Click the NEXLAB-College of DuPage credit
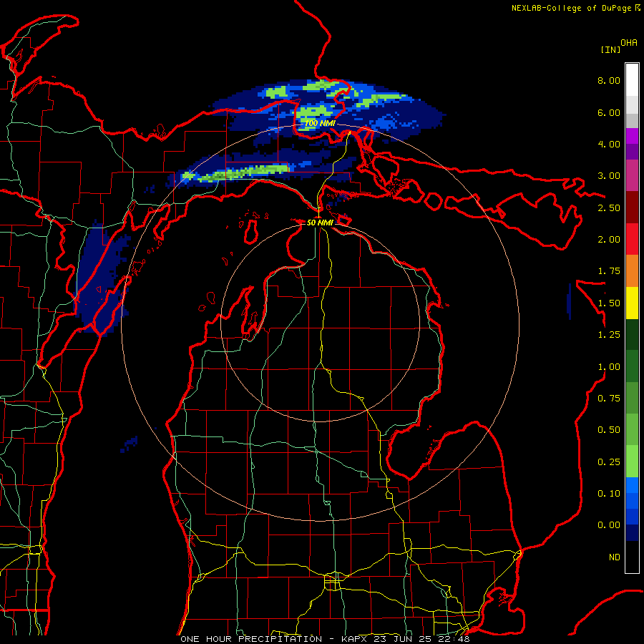 571,8
